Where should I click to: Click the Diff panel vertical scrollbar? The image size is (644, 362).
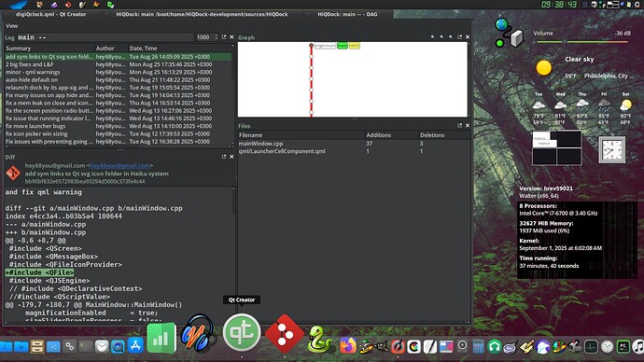[x=233, y=255]
